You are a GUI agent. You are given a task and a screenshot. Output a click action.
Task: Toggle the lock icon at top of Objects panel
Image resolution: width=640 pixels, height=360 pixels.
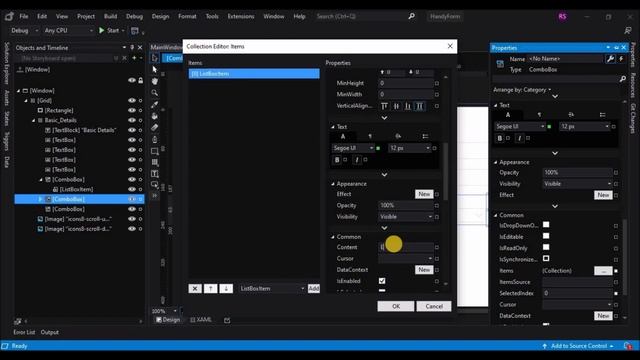click(x=141, y=80)
